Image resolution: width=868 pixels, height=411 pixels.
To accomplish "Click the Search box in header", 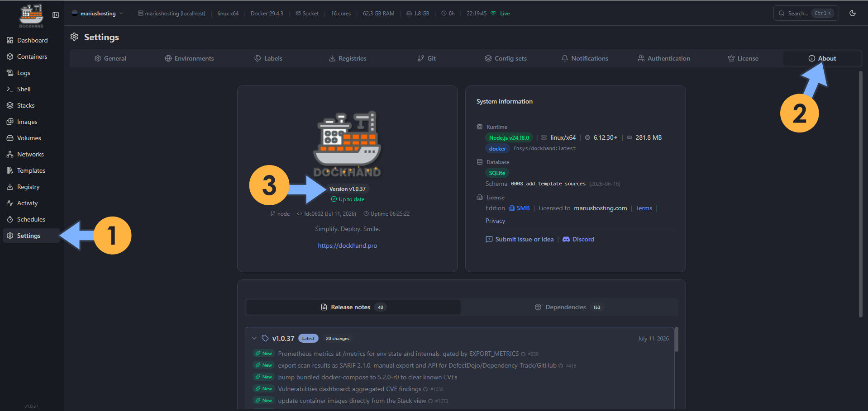I will (x=806, y=13).
